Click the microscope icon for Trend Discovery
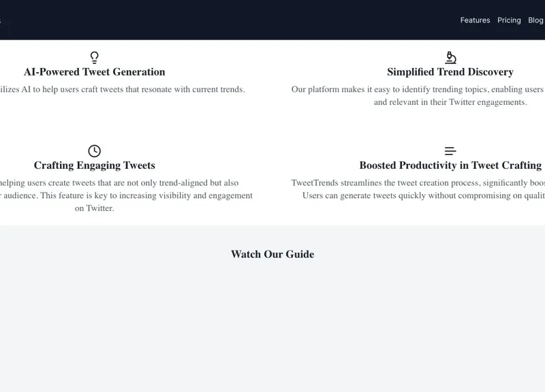This screenshot has width=545, height=392. click(450, 57)
